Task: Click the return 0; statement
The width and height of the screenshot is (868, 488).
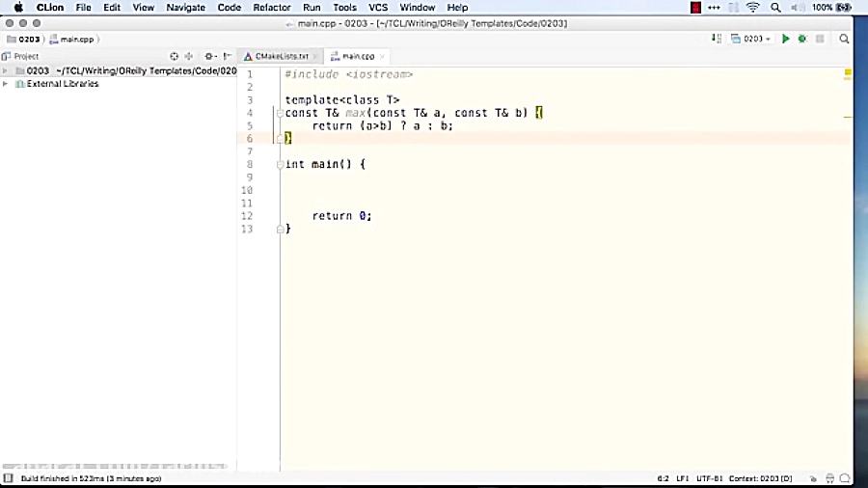Action: [x=341, y=216]
